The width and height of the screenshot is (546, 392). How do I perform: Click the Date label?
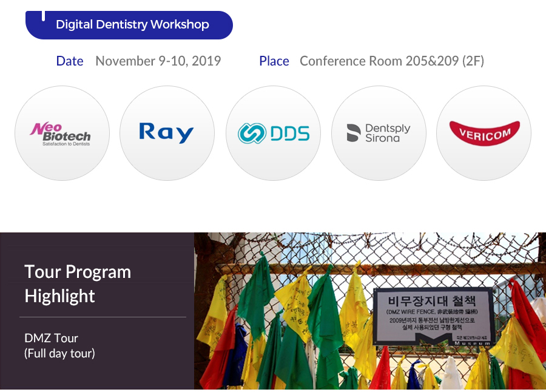(70, 61)
